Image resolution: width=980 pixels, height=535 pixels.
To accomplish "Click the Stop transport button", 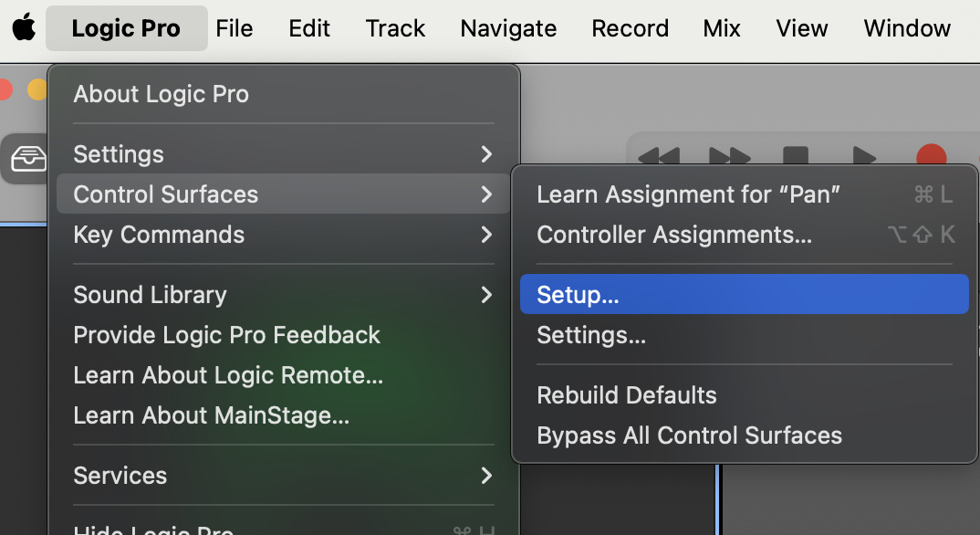I will click(796, 155).
